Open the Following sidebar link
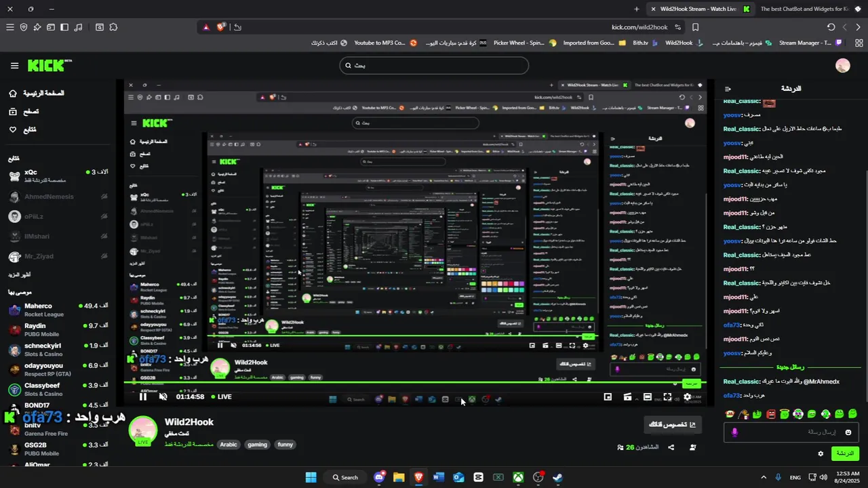Image resolution: width=868 pixels, height=488 pixels. (x=22, y=129)
